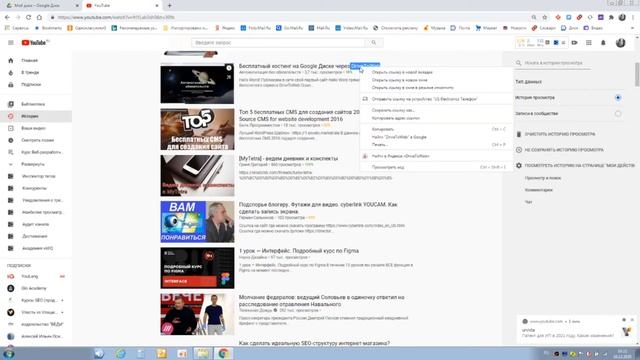Viewport: 640px width, 360px height.
Task: Open the Аудит канала sidebar item
Action: [x=36, y=224]
